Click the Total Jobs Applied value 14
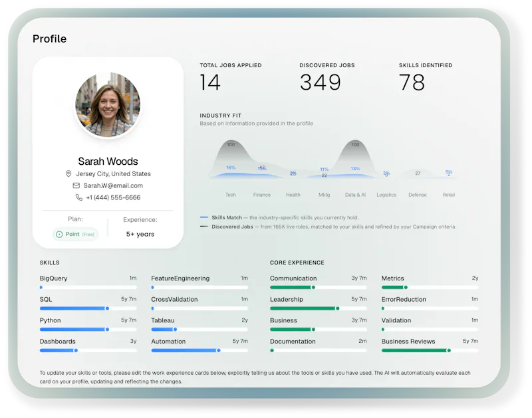The image size is (532, 418). (210, 82)
